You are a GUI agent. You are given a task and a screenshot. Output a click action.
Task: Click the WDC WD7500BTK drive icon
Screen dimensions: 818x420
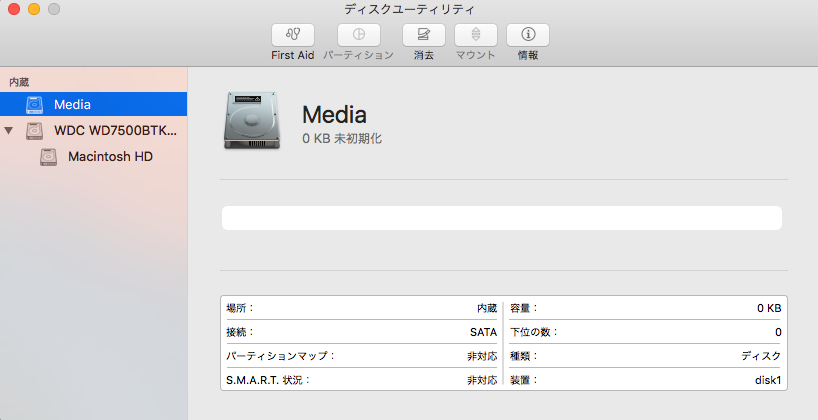[35, 131]
